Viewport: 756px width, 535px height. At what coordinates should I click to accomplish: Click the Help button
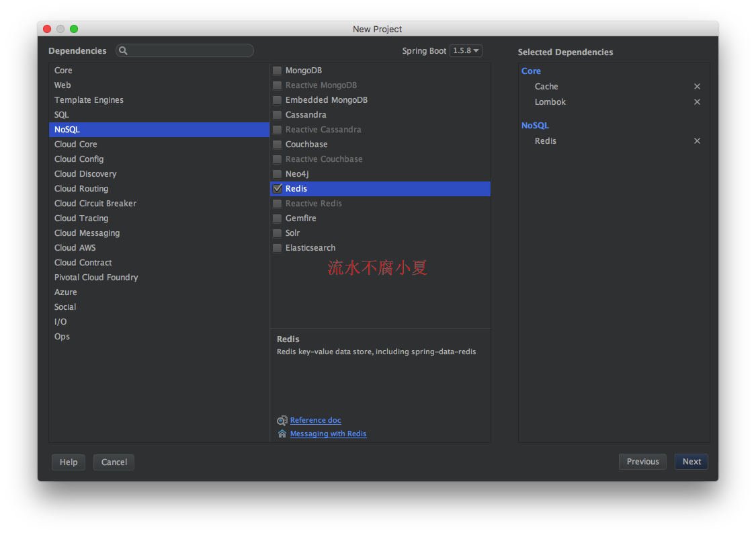(69, 462)
